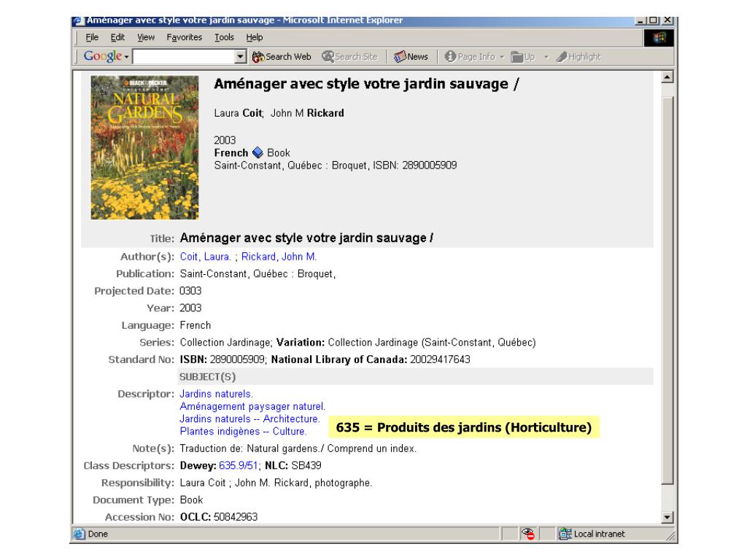Click the Collection Jardinage series text
Screen dimensions: 747x560
click(x=226, y=343)
